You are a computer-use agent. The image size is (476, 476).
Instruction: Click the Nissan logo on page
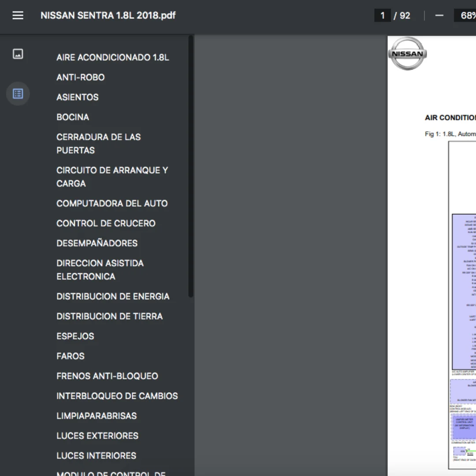point(407,53)
